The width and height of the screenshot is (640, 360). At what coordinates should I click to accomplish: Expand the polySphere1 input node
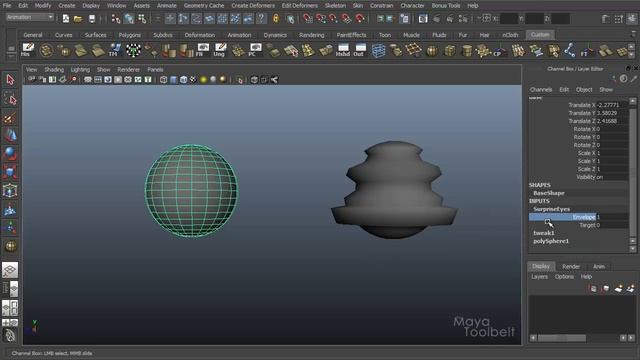click(x=551, y=241)
